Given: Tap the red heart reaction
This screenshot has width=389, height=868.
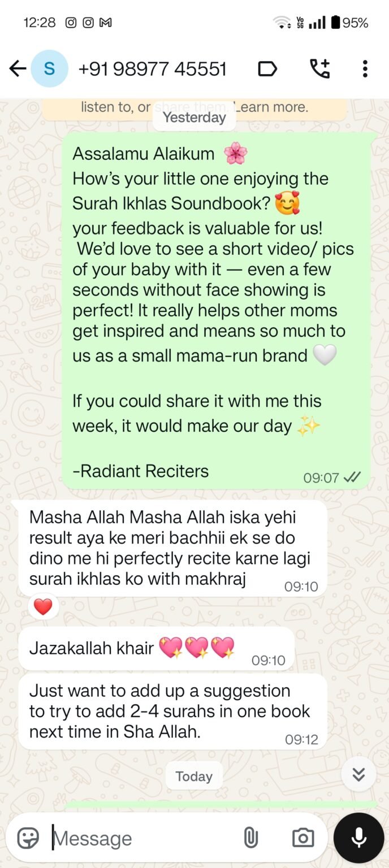Looking at the screenshot, I should point(43,607).
